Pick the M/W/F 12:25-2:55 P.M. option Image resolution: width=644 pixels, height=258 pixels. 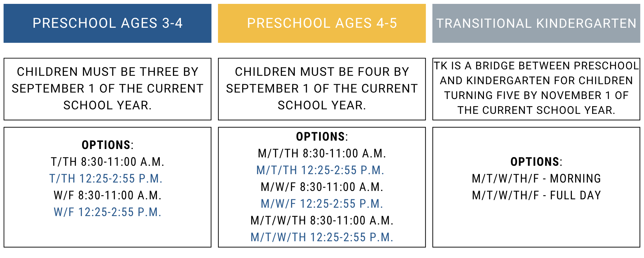click(322, 204)
